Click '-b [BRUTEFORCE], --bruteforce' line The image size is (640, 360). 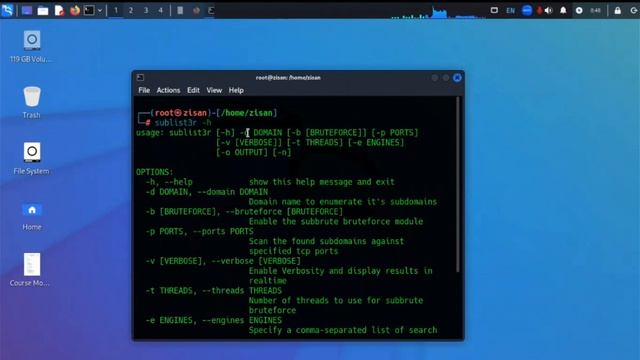pos(244,211)
